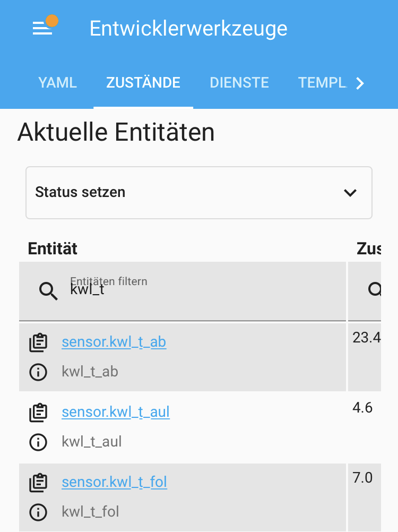
Task: Expand the Status setzen panel
Action: click(199, 192)
